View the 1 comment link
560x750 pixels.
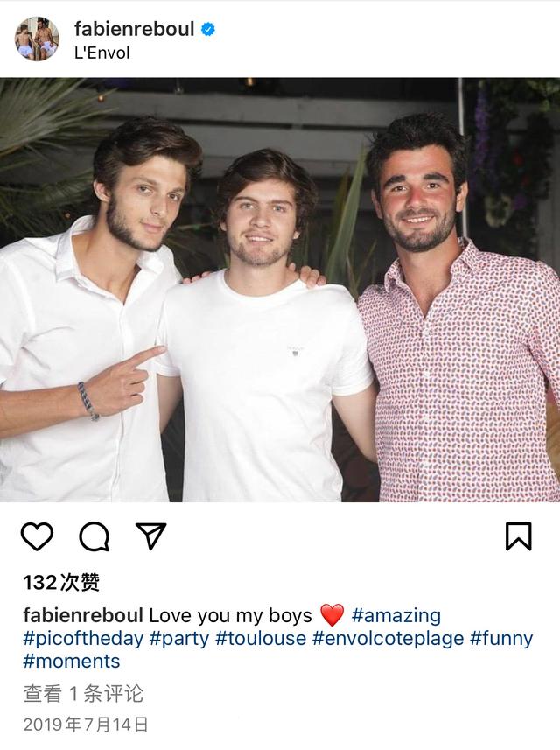pyautogui.click(x=83, y=694)
